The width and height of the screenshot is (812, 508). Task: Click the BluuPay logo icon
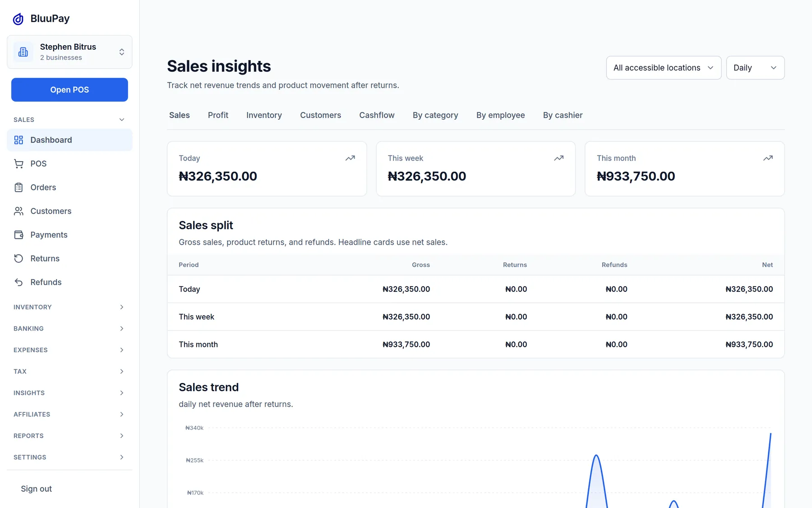(x=18, y=19)
